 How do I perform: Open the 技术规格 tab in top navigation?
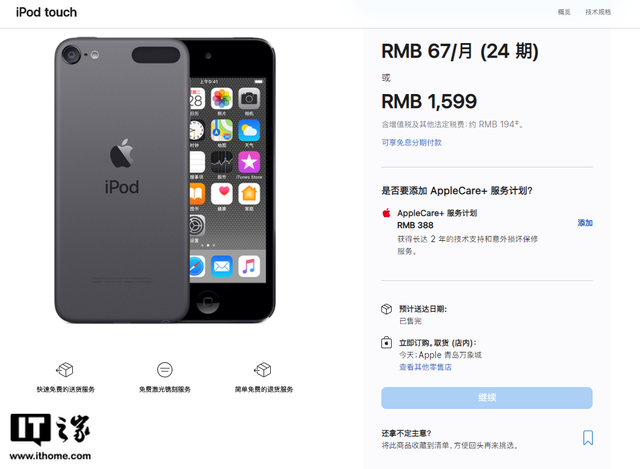[598, 12]
